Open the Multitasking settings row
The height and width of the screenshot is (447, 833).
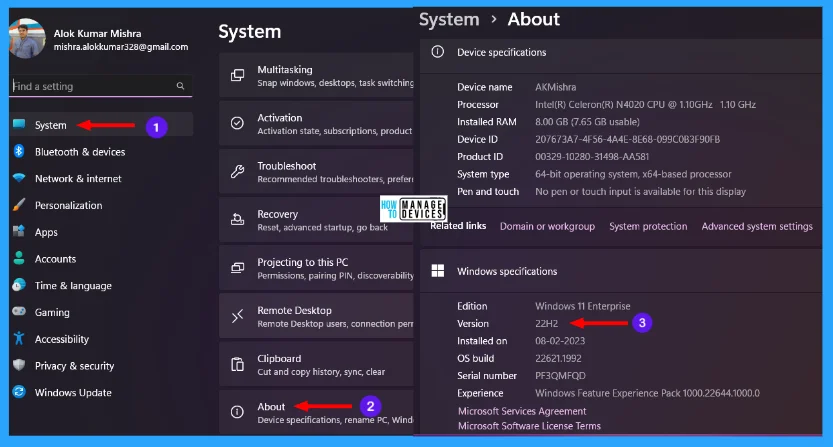click(x=317, y=75)
